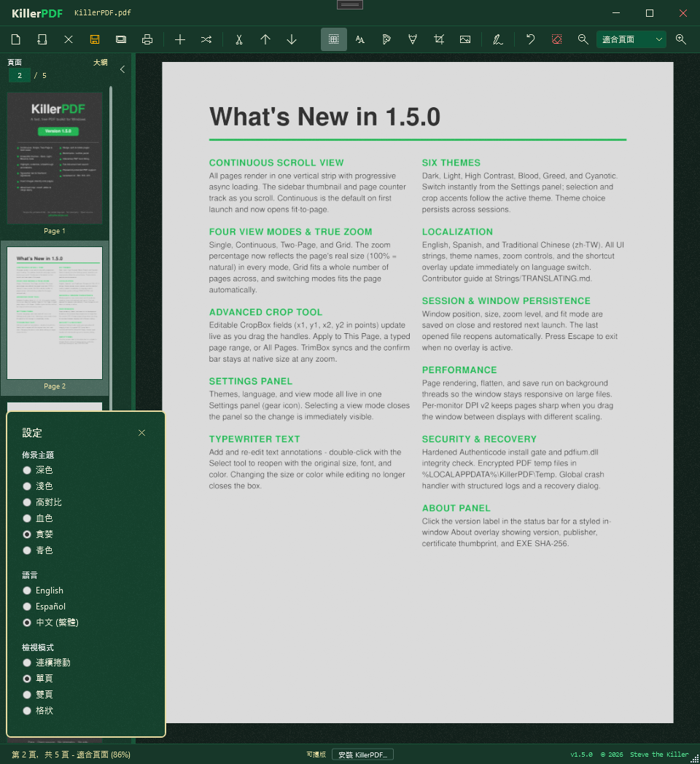Open the Page 1 thumbnail
Image resolution: width=700 pixels, height=764 pixels.
[55, 158]
